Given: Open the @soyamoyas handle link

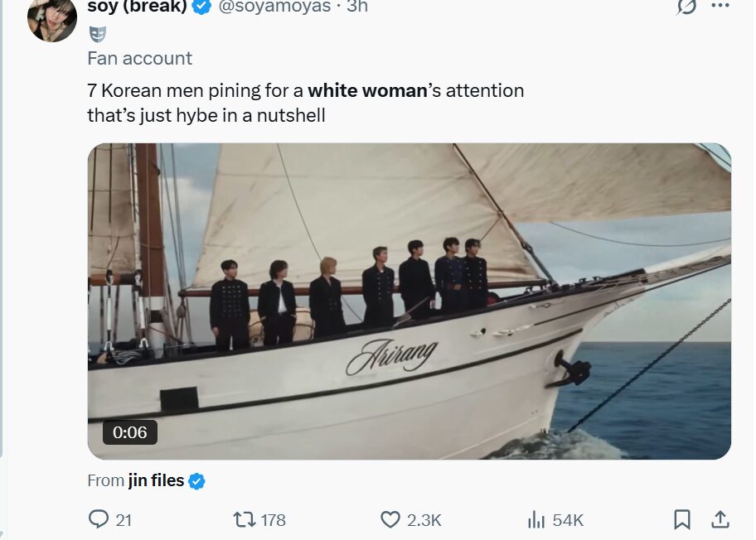Looking at the screenshot, I should click(x=274, y=7).
